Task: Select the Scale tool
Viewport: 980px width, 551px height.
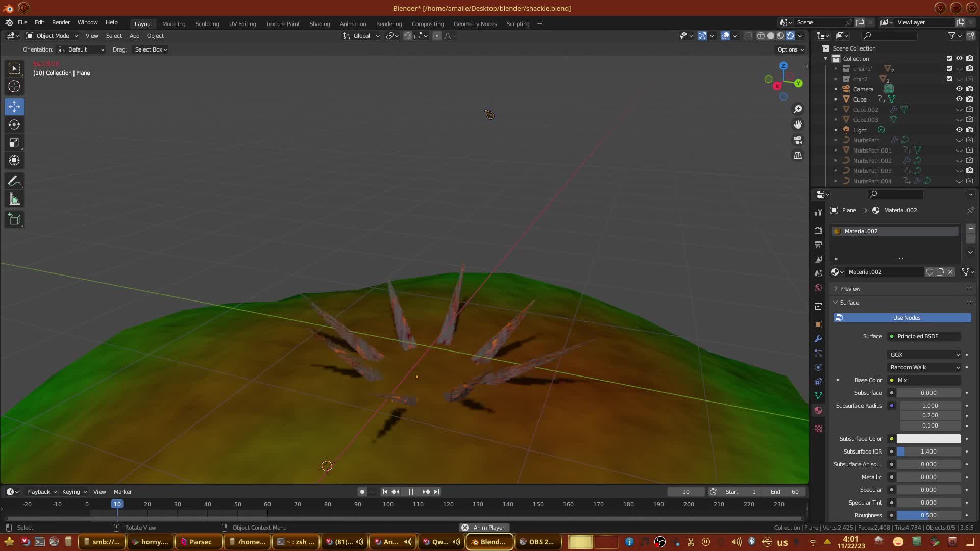Action: 14,142
